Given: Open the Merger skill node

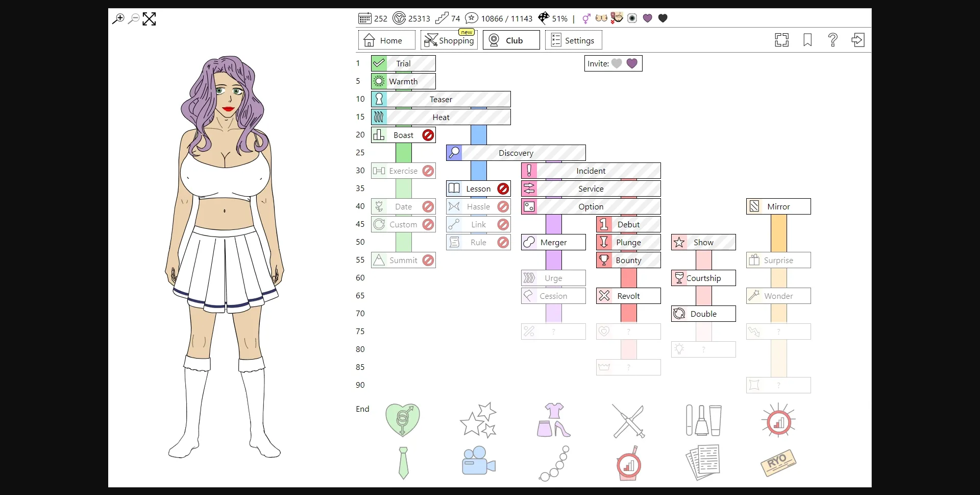Looking at the screenshot, I should [x=553, y=242].
